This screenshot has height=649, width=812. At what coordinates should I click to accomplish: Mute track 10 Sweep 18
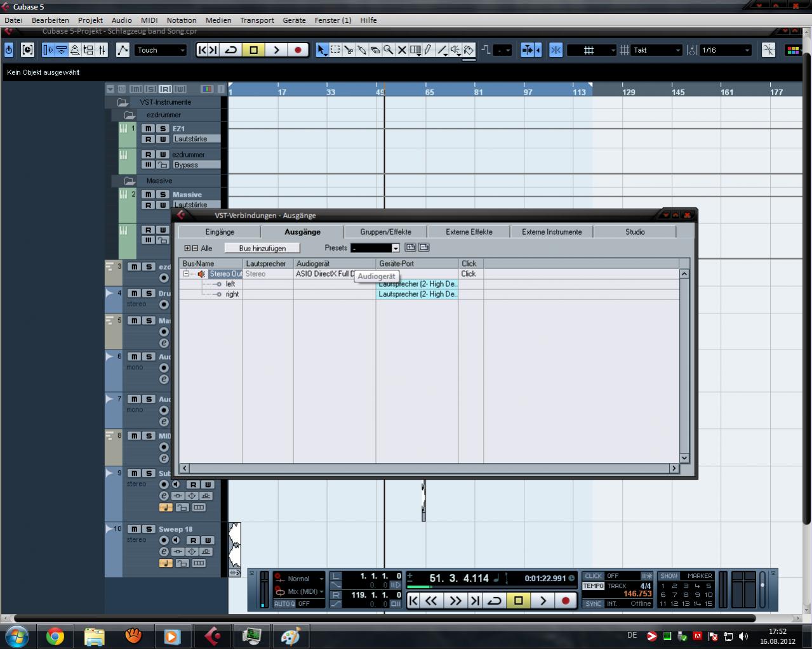[134, 529]
